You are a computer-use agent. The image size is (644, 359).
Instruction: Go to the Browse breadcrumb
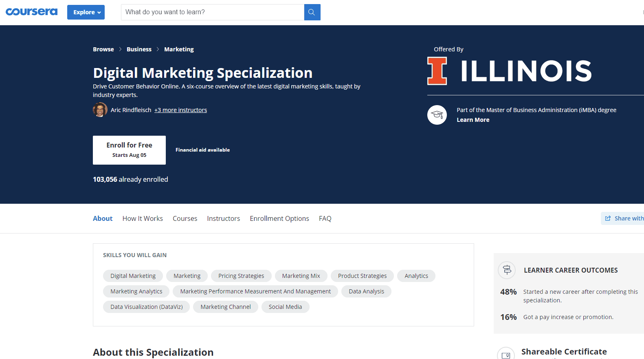[103, 49]
